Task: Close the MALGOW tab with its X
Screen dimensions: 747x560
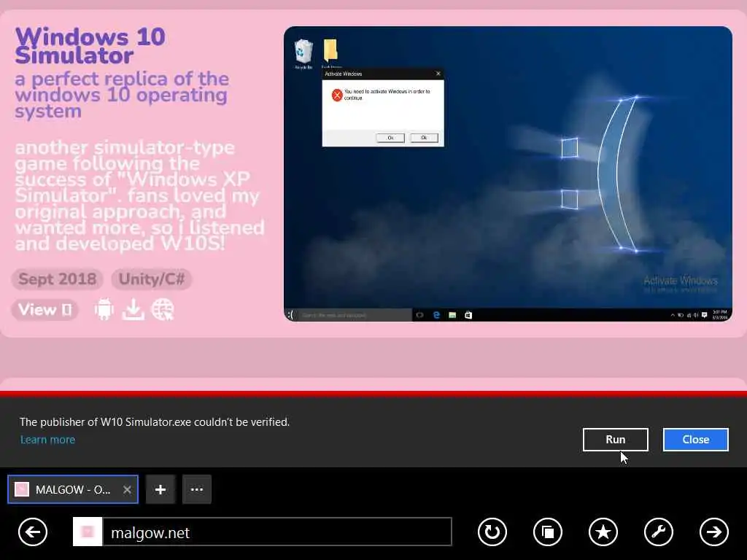Action: (127, 489)
